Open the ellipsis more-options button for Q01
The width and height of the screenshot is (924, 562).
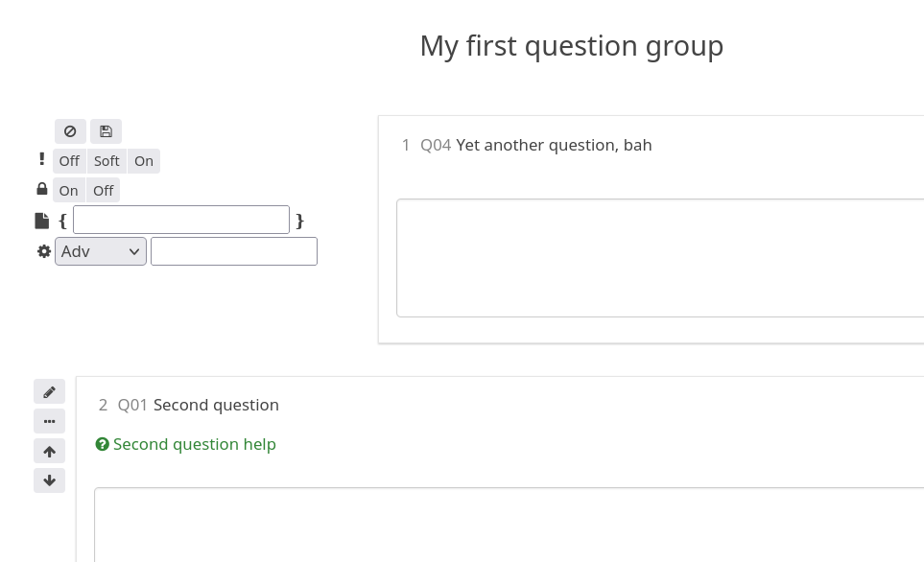point(49,421)
